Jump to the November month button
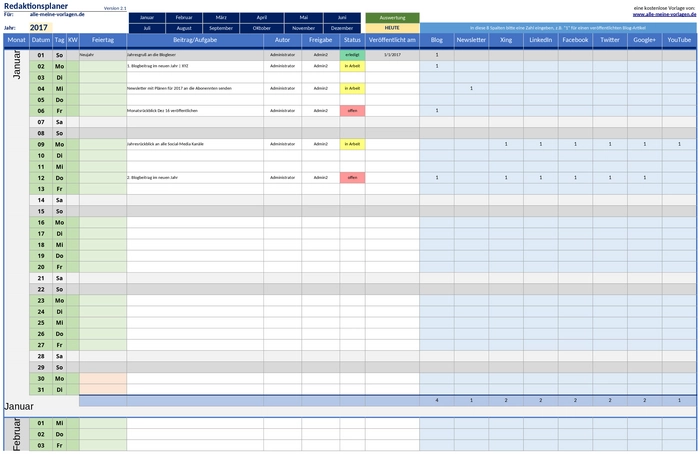This screenshot has height=454, width=700. [304, 28]
